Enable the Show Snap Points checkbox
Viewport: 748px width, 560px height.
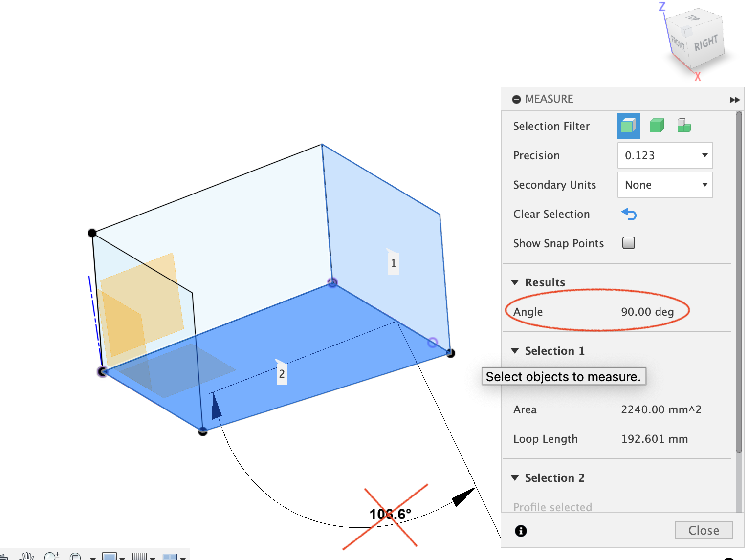pyautogui.click(x=628, y=243)
